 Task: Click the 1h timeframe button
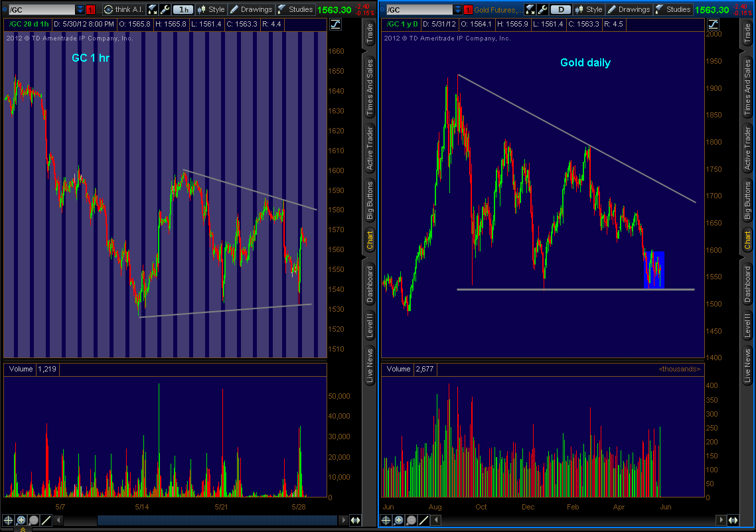pos(183,9)
